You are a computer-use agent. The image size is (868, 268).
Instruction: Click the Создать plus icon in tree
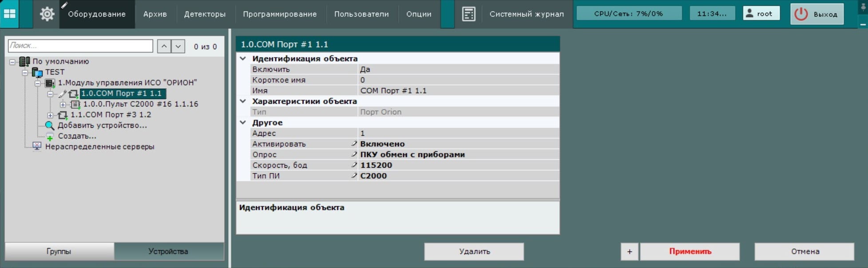(x=50, y=137)
